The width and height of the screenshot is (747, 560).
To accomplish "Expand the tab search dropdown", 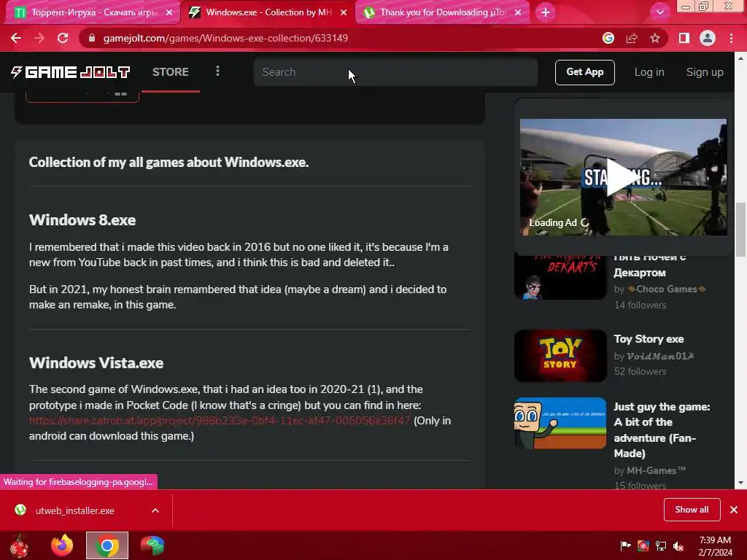I will pos(659,12).
